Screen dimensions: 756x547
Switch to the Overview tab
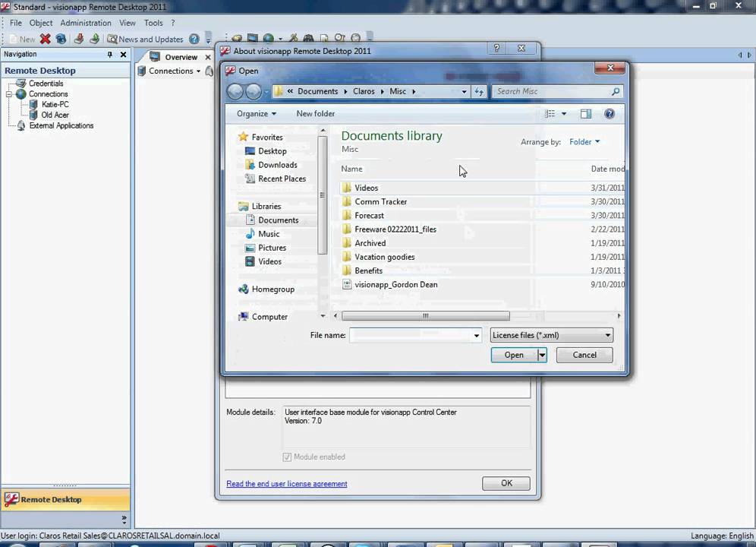(181, 57)
